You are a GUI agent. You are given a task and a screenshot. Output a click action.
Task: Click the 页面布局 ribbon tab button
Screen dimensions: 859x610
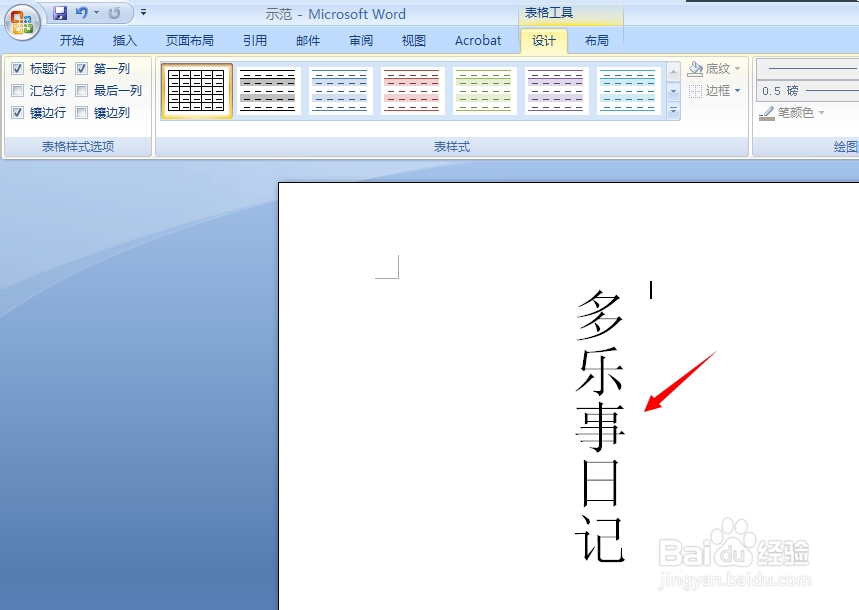(189, 41)
